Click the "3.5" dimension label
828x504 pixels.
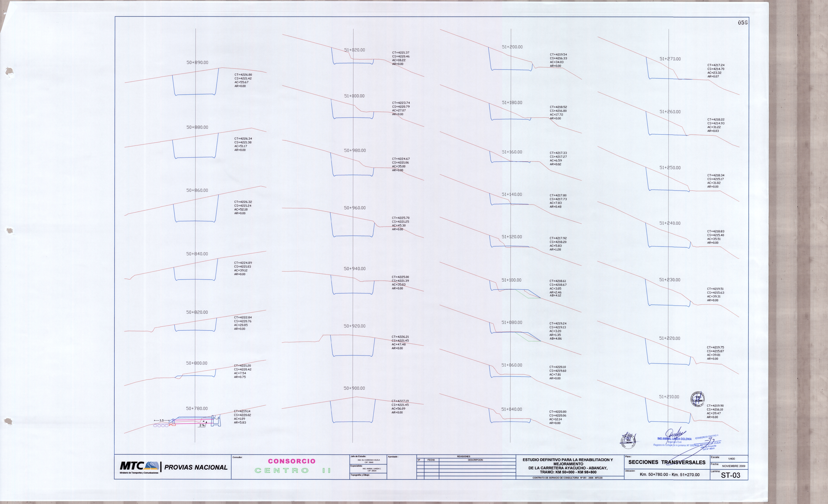tap(162, 421)
